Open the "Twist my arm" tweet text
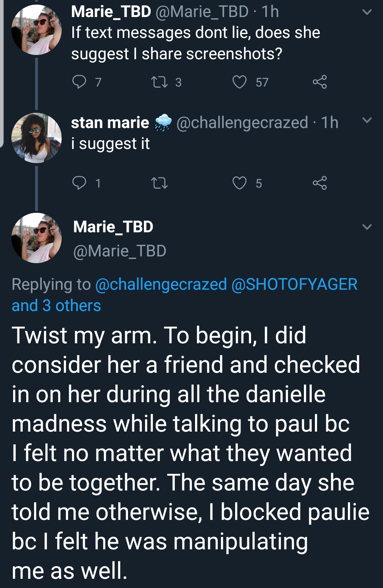 tap(190, 453)
